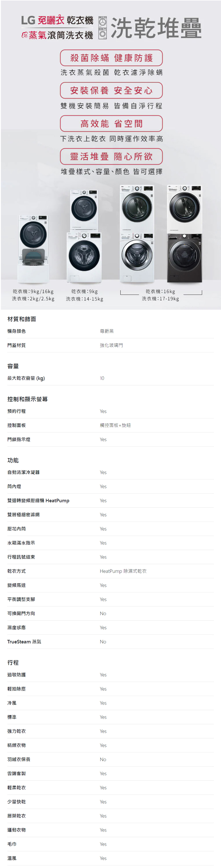Click the 門蓋材質 specification row label
Viewport: 221px width, 868px height.
tap(17, 345)
